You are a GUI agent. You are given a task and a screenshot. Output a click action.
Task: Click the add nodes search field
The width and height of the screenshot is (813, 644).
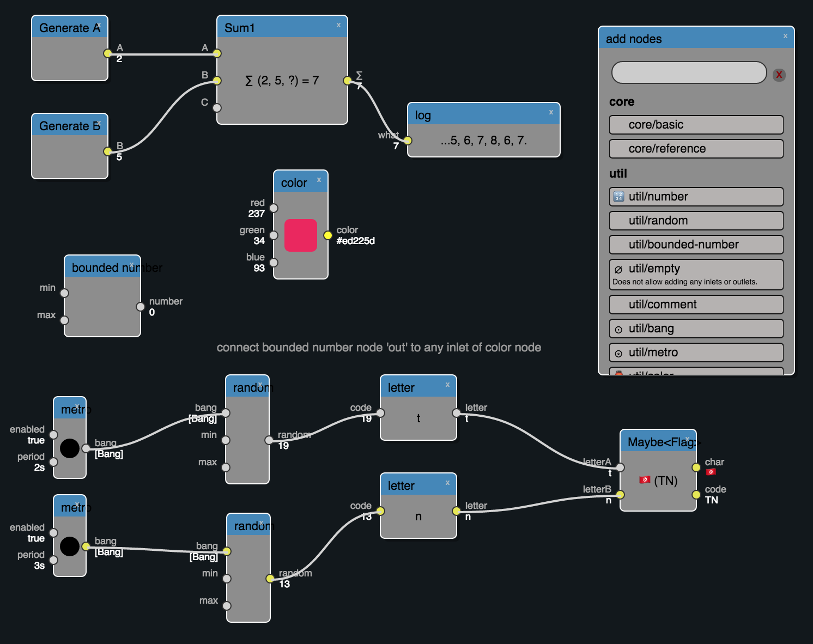pyautogui.click(x=689, y=72)
